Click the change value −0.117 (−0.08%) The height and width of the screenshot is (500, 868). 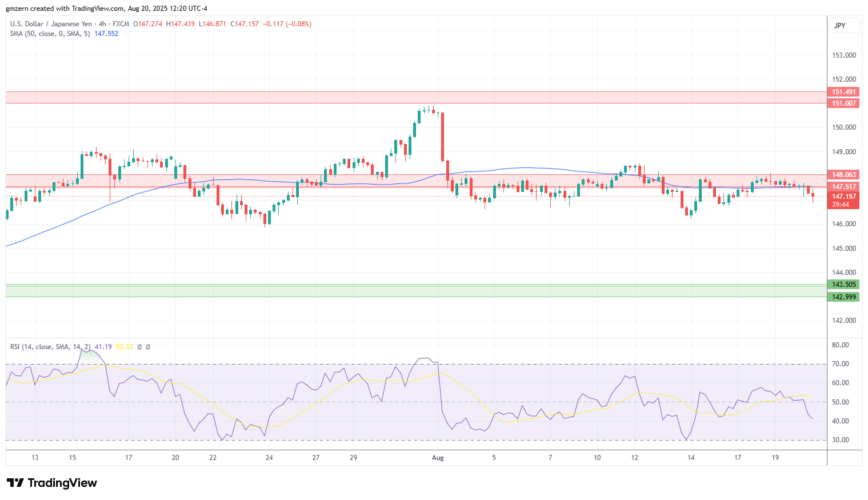tap(287, 24)
